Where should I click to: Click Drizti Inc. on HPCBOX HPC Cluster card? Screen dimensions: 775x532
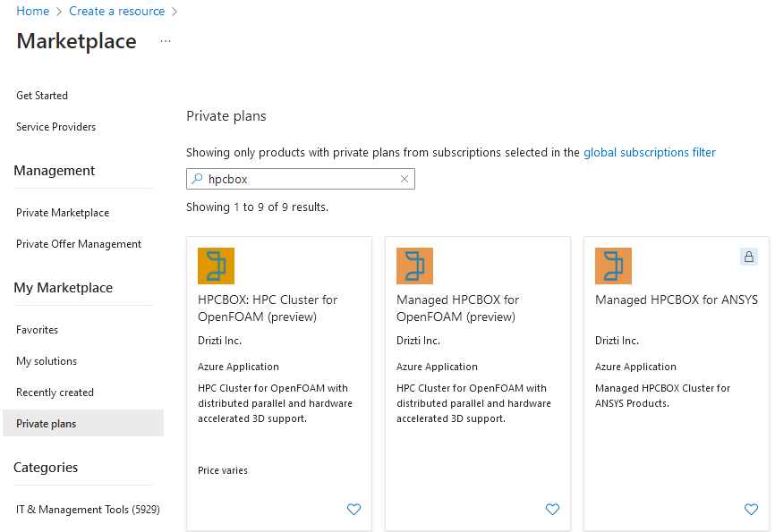point(219,341)
